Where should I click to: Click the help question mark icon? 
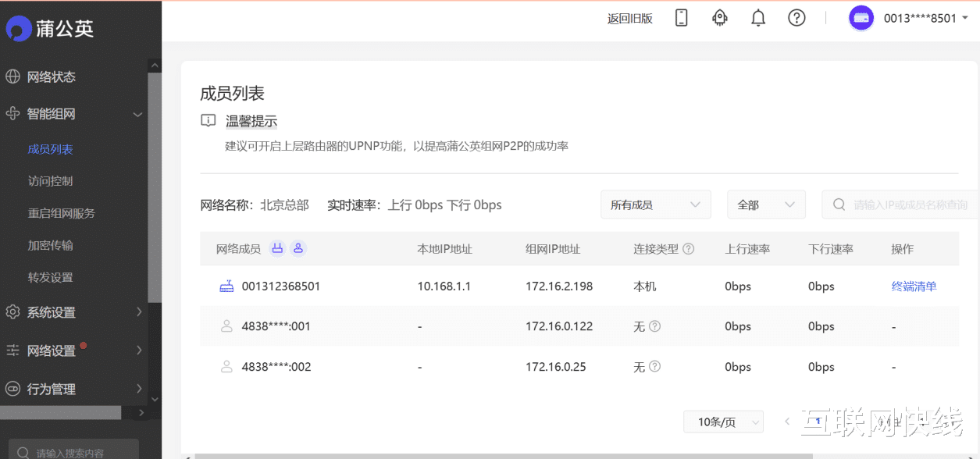pyautogui.click(x=796, y=17)
